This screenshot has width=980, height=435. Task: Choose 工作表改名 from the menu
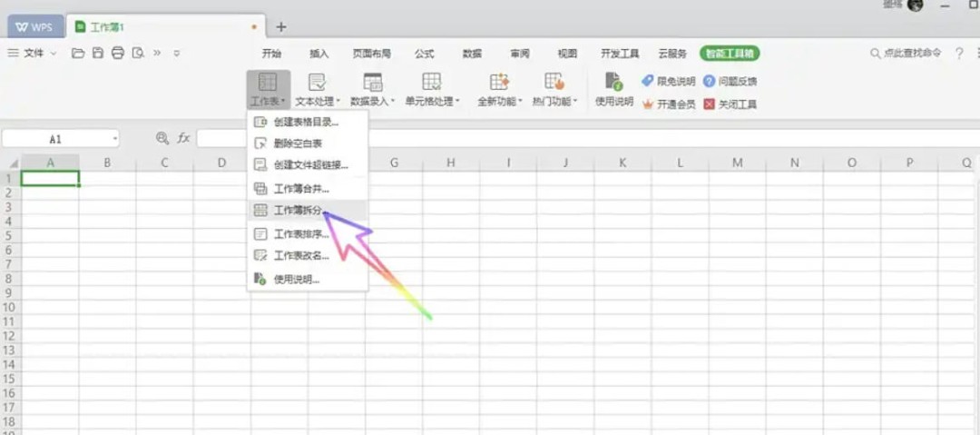tap(308, 256)
